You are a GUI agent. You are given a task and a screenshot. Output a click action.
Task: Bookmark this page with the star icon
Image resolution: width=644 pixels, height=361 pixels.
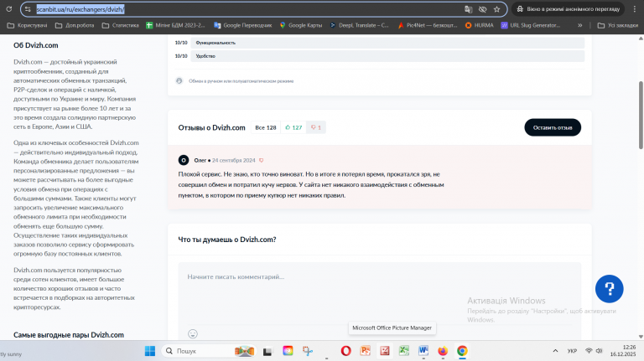(x=497, y=9)
